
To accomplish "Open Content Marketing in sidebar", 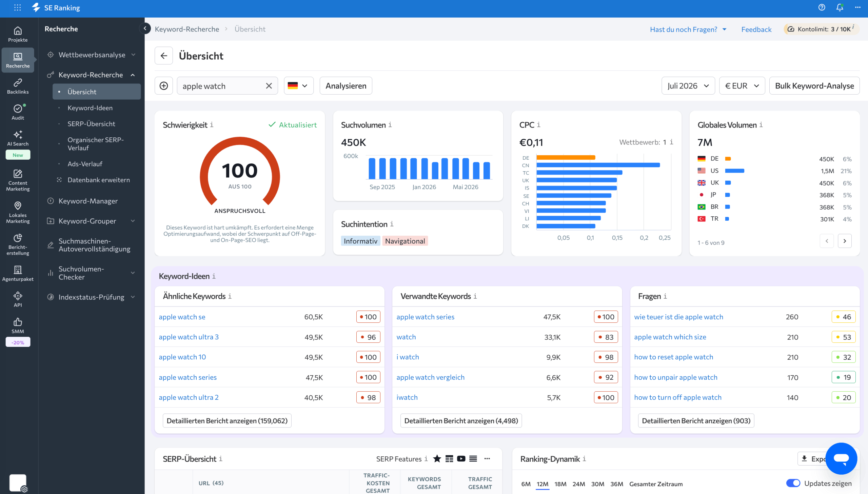I will [18, 180].
